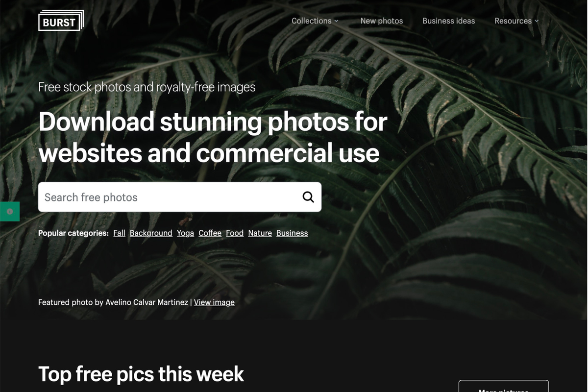Go to Business ideas

[x=449, y=21]
